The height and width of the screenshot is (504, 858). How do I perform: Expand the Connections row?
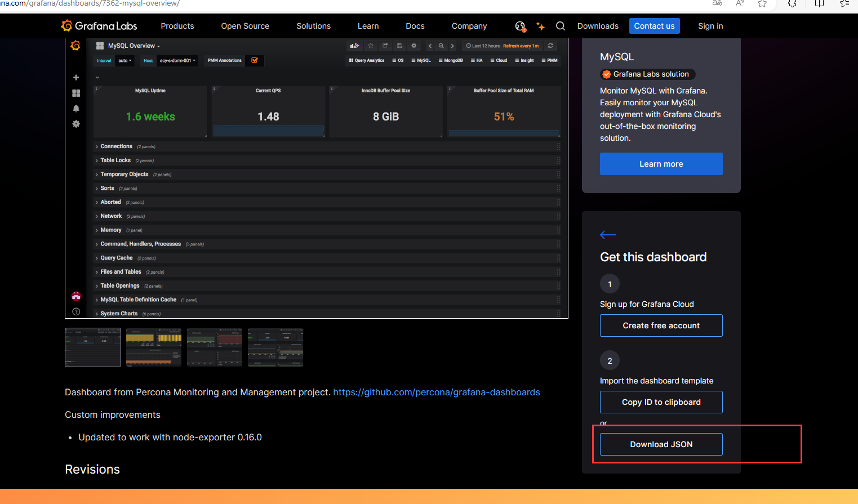click(x=116, y=146)
